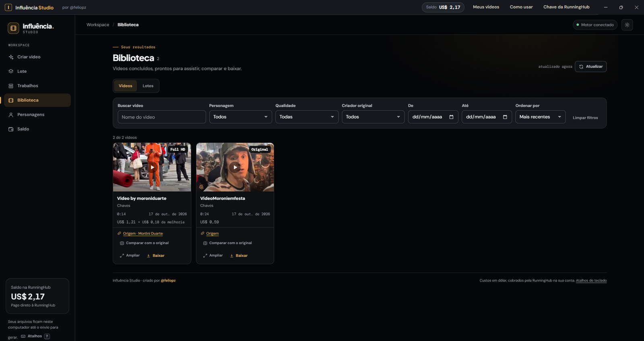
Task: Click the Influência Studio sidebar logo
Action: (31, 28)
